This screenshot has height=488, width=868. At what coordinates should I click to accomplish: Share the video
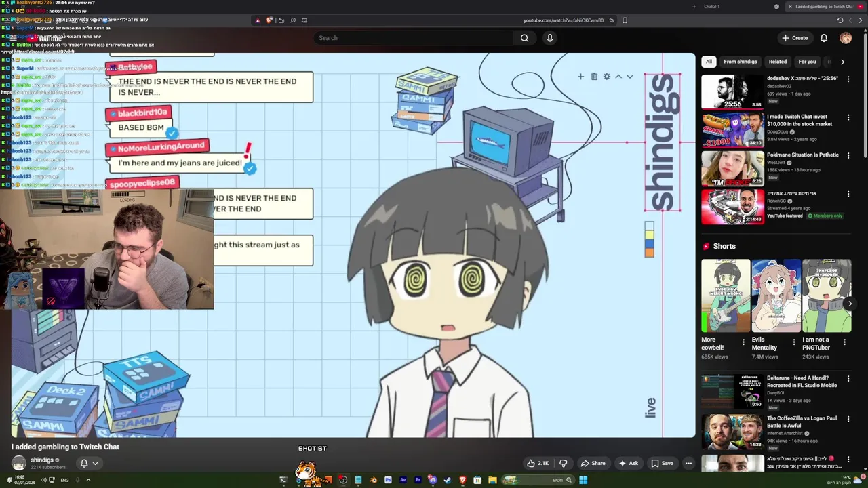593,463
